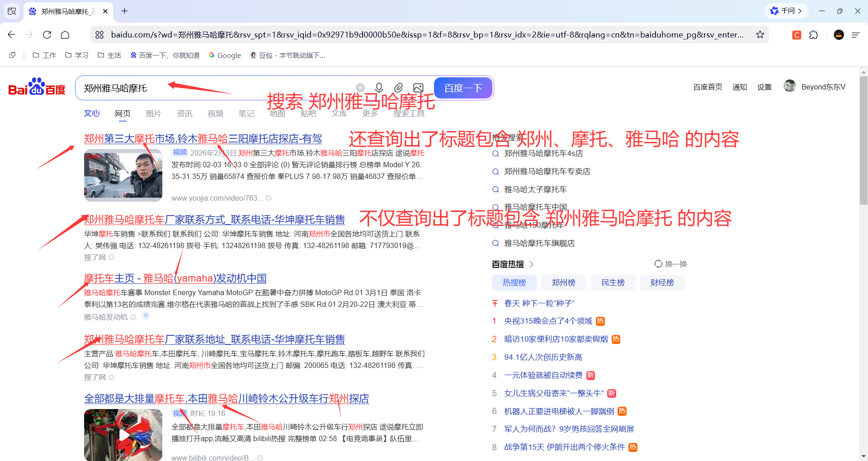Open hot topic 一元体验就被自动续费
Screen dimensions: 868x461
543,376
